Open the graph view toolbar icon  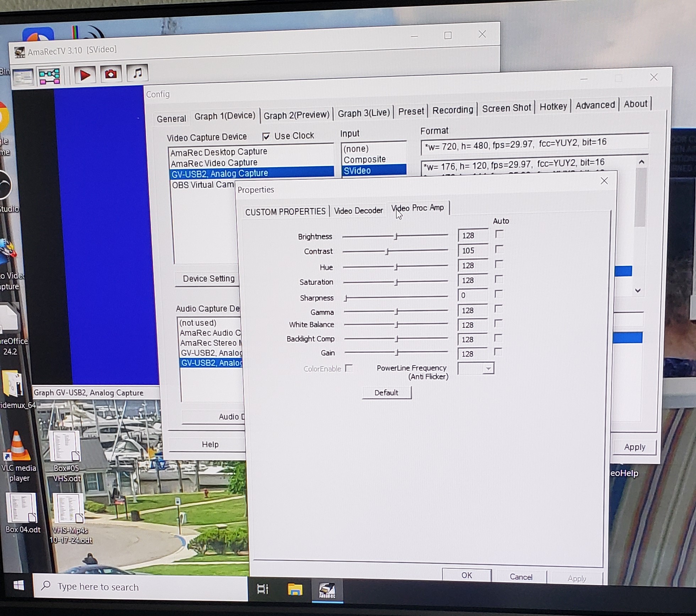pos(49,76)
